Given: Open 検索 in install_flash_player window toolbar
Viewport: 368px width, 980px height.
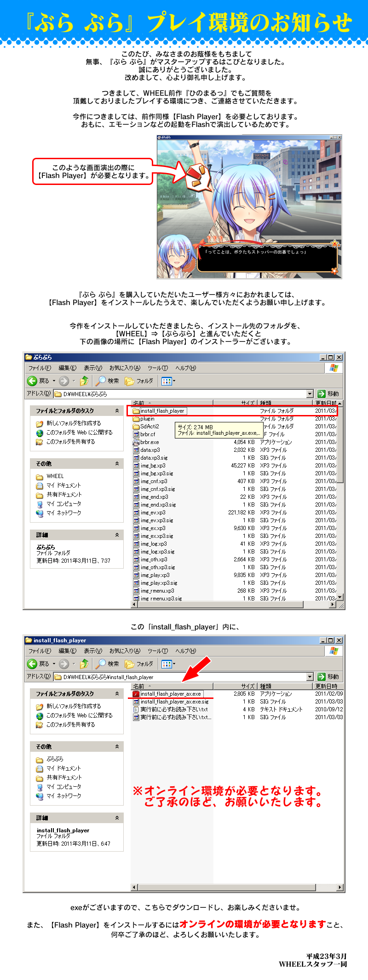Looking at the screenshot, I should [108, 663].
